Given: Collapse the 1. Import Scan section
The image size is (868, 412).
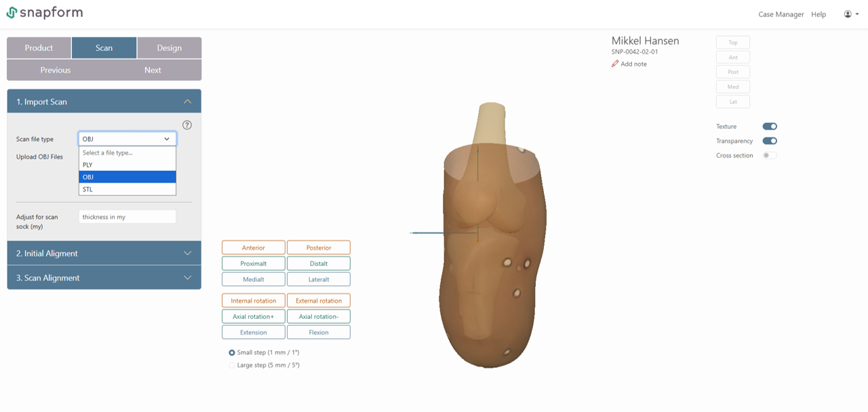Looking at the screenshot, I should (104, 102).
